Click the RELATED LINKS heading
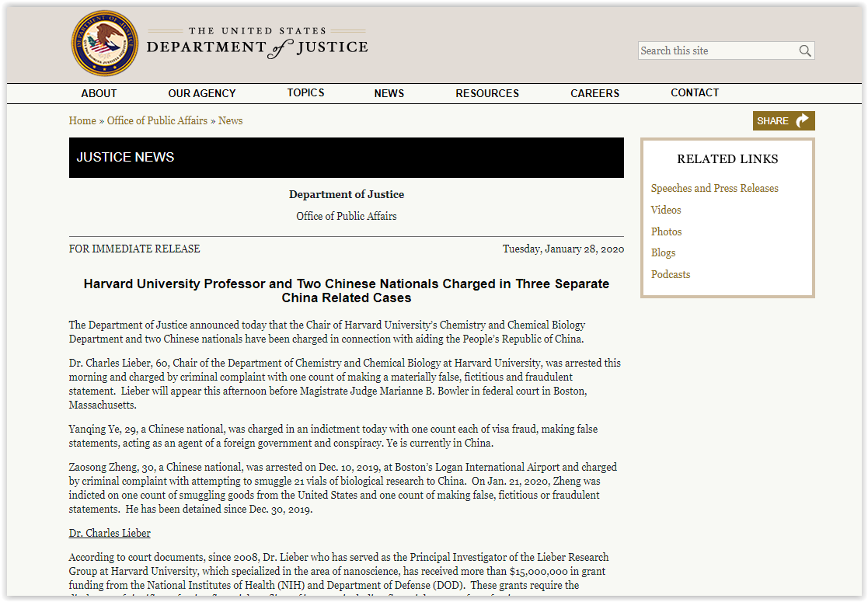Image resolution: width=868 pixels, height=602 pixels. 727,159
